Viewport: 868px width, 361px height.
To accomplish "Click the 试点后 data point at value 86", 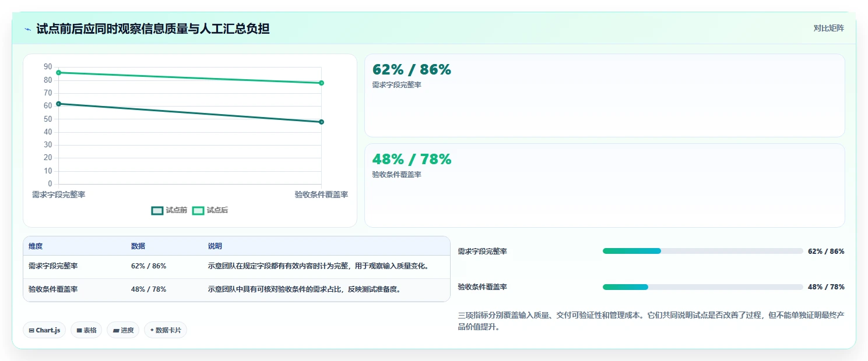I will click(58, 73).
